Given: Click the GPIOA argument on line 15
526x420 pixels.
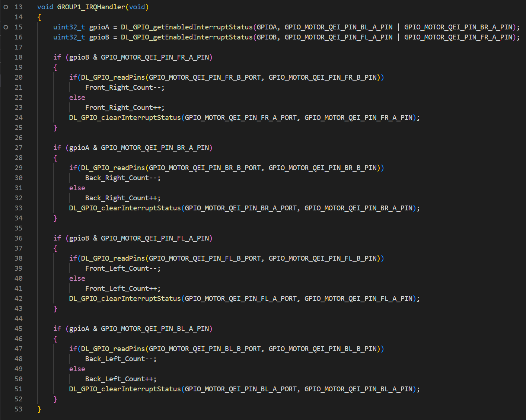Looking at the screenshot, I should click(x=267, y=27).
